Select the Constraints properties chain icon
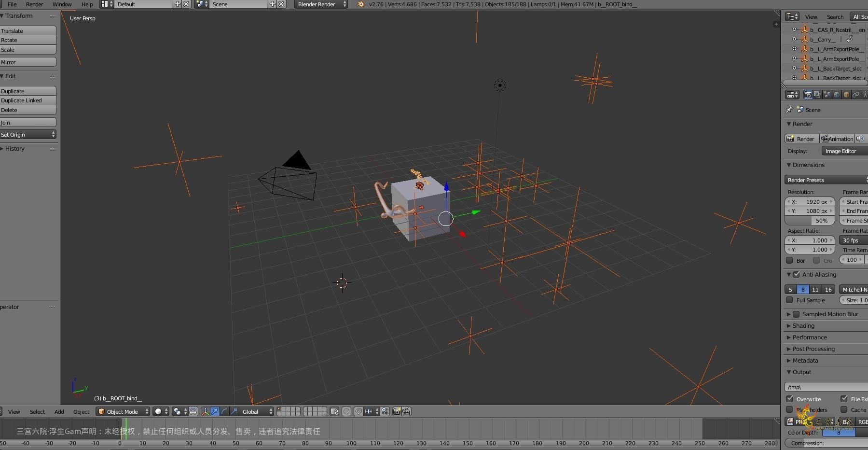 pyautogui.click(x=856, y=95)
